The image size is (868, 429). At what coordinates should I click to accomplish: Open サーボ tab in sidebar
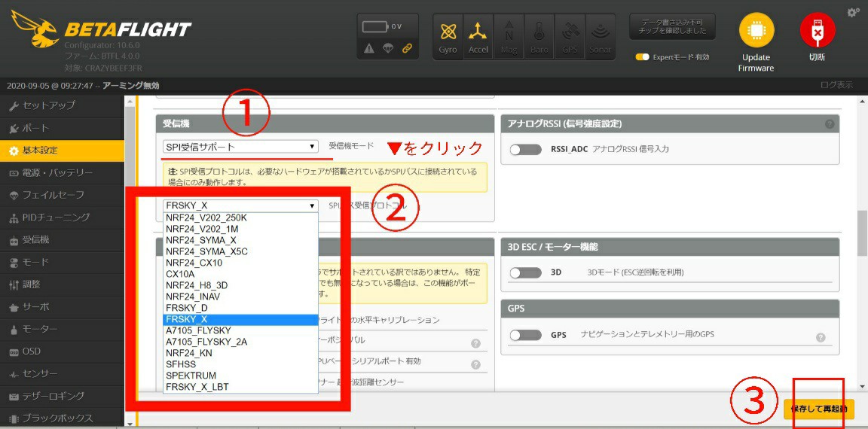62,307
